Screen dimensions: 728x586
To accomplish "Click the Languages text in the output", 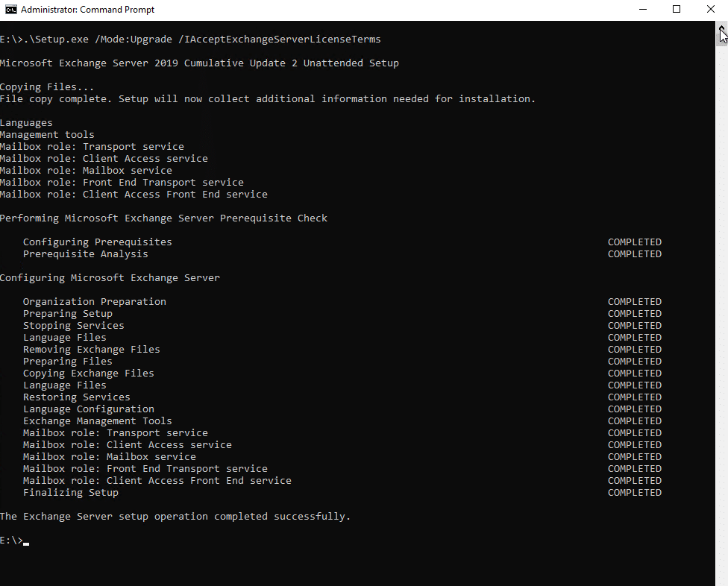I will 26,122.
